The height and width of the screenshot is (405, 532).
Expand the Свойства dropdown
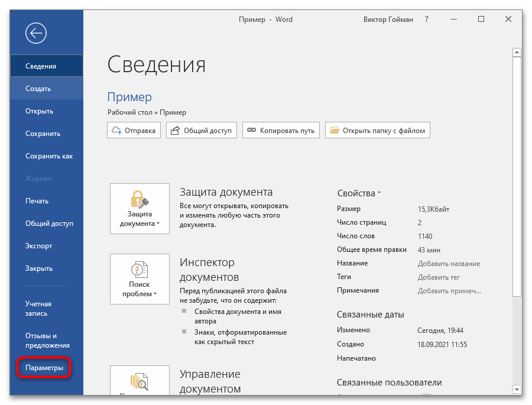359,193
